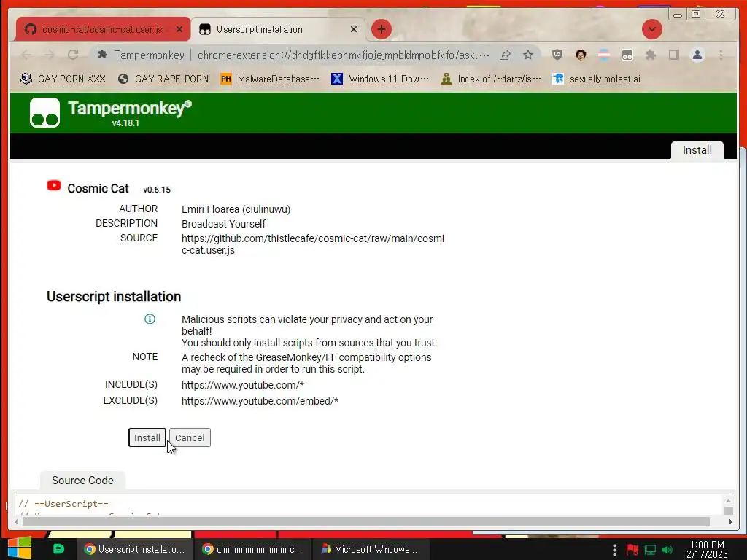
Task: Switch to the cosmic-cat GitHub browser tab
Action: coord(102,29)
